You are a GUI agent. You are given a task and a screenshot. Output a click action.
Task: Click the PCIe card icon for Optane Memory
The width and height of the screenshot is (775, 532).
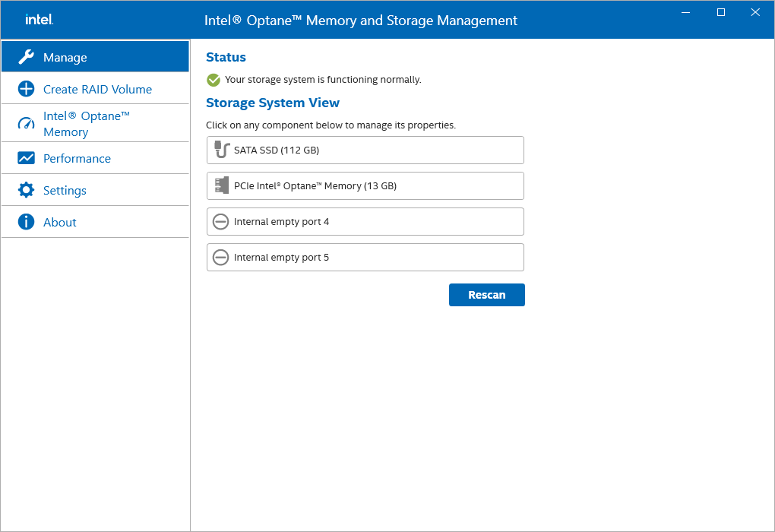[x=222, y=185]
